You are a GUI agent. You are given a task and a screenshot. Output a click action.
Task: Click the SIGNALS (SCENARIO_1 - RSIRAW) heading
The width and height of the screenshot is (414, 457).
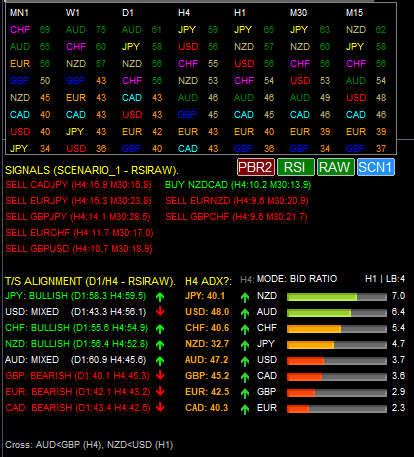tap(92, 171)
